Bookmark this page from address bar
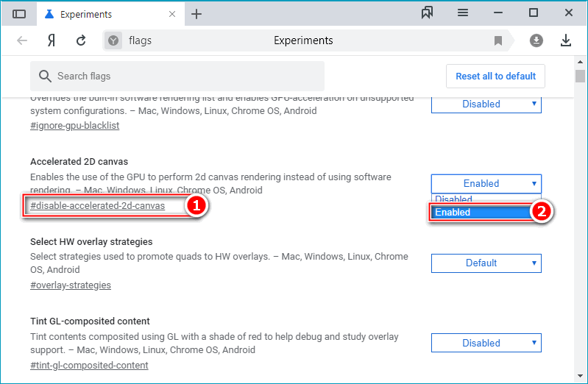The height and width of the screenshot is (384, 588). pos(498,40)
